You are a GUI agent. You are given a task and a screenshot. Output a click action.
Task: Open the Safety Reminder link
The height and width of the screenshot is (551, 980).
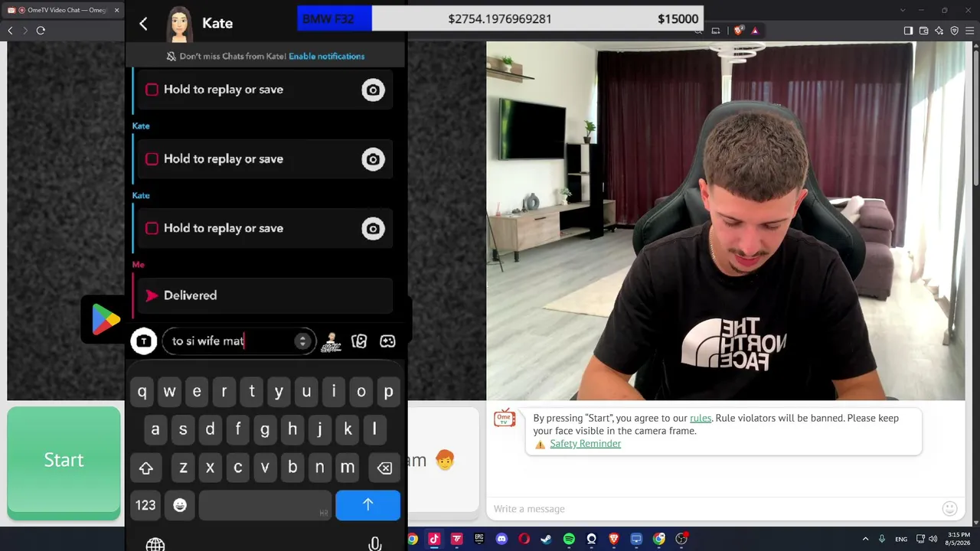585,444
